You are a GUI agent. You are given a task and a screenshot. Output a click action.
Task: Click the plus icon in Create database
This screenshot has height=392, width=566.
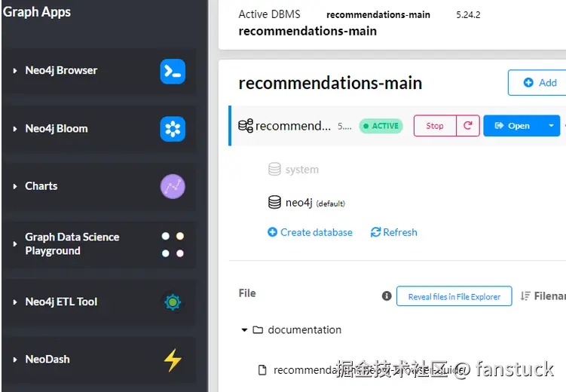[272, 232]
